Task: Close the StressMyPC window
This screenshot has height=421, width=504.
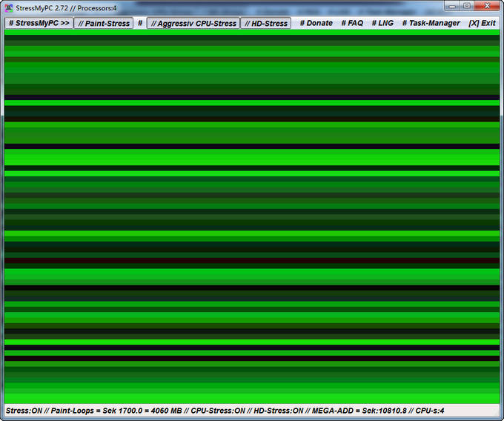Action: click(x=487, y=6)
